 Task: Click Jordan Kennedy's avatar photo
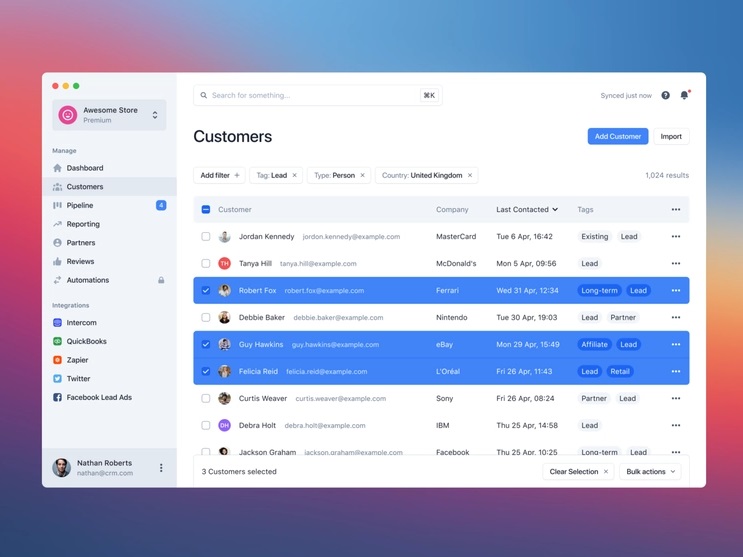pos(225,237)
